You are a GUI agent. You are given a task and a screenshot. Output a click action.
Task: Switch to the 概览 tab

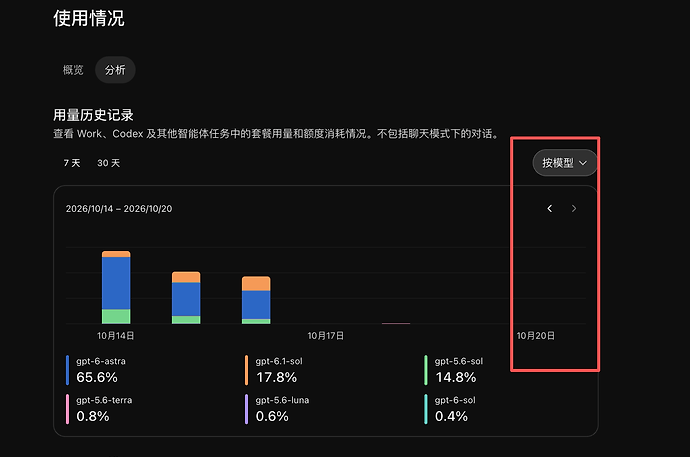[73, 70]
